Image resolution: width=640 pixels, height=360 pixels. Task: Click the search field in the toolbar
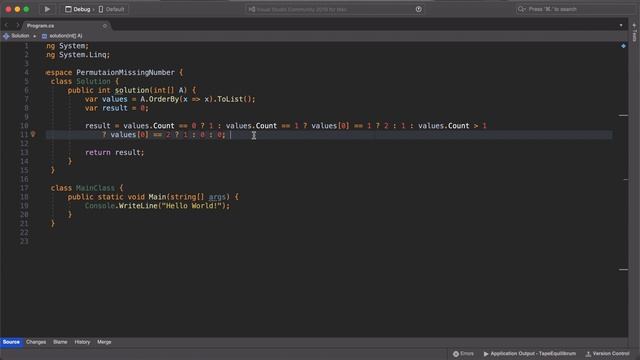pos(573,9)
